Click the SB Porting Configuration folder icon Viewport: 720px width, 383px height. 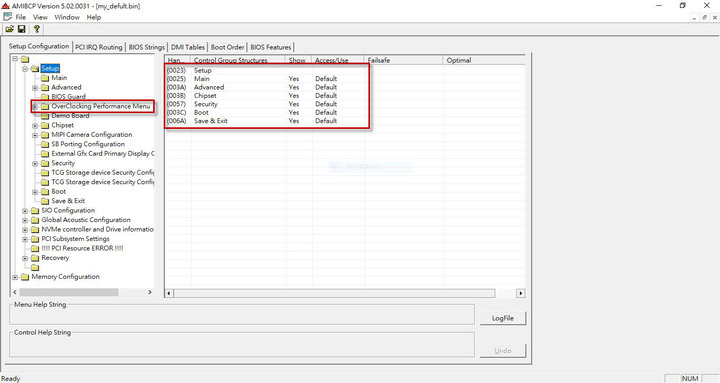(45, 144)
